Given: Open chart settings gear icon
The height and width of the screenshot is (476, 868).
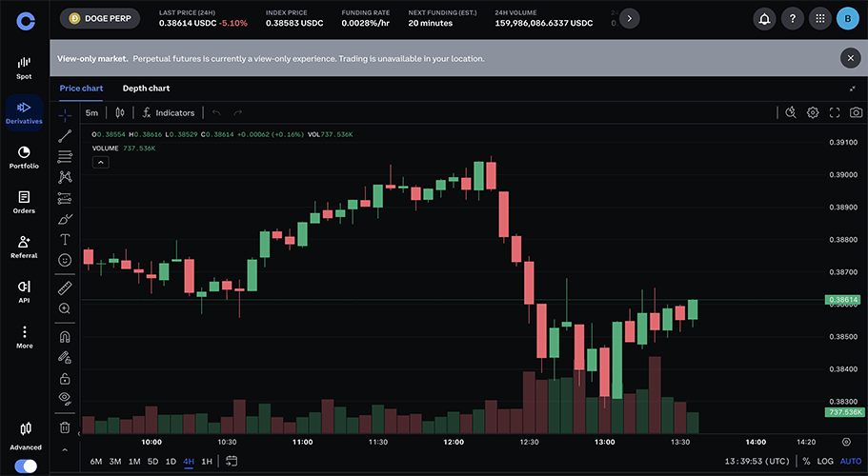Looking at the screenshot, I should tap(813, 112).
